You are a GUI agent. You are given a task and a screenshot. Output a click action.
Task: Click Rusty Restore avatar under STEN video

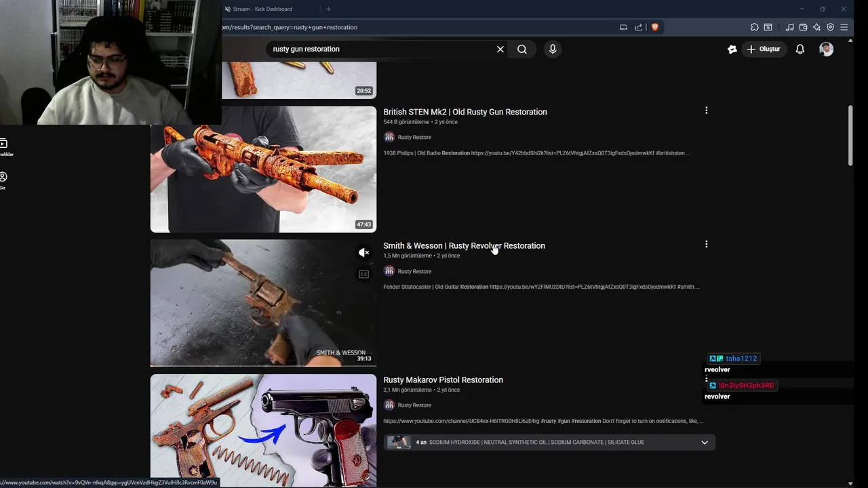point(389,138)
